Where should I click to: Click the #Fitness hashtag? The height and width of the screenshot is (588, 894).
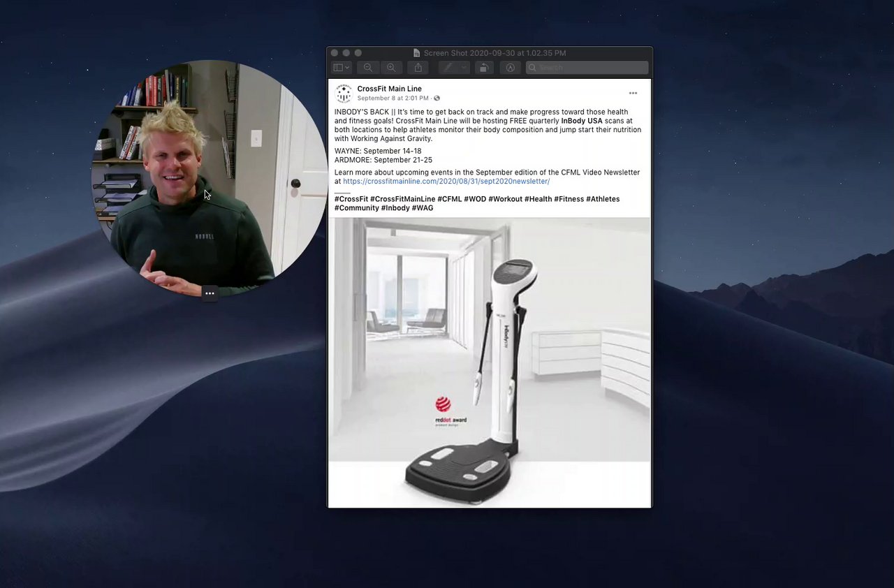point(569,199)
